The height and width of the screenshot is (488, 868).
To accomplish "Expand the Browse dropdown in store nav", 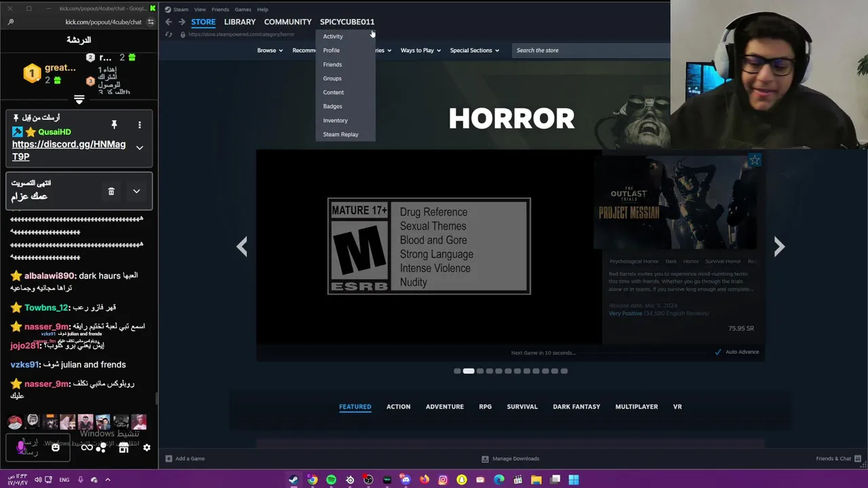I will [270, 50].
